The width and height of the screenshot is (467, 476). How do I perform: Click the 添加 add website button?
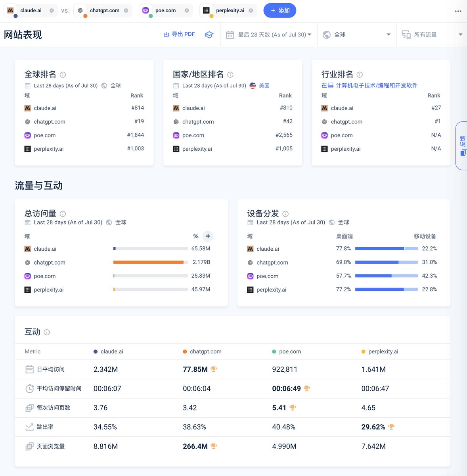point(280,10)
